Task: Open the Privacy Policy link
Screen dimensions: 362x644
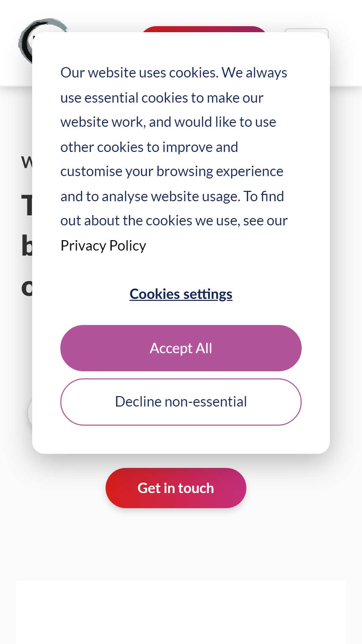Action: pyautogui.click(x=103, y=246)
